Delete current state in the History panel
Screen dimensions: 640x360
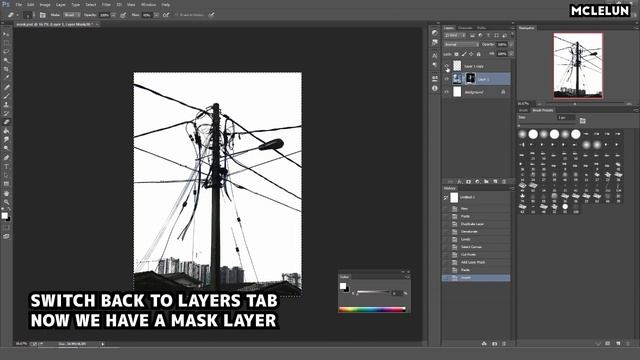[x=504, y=344]
